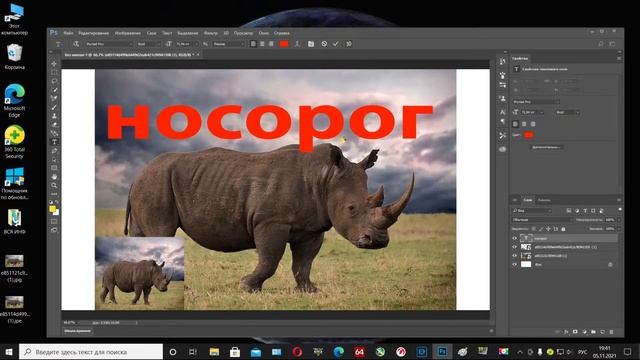Open Opera browser from taskbar
Screen dimensions: 640x360
[x=297, y=352]
